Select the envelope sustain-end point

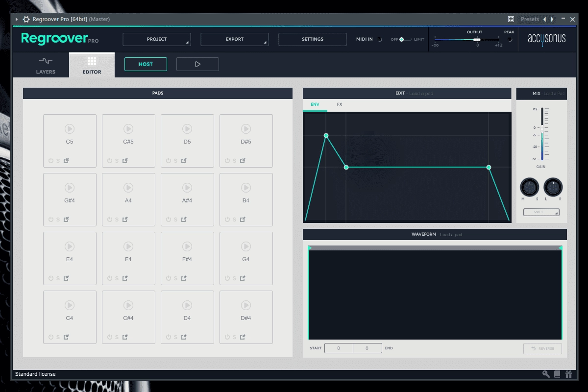tap(489, 167)
